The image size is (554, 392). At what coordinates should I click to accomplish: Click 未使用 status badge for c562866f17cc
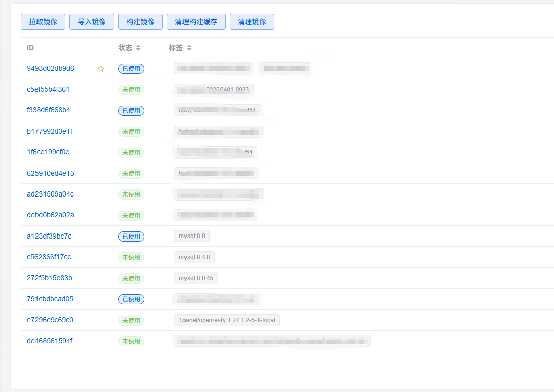click(131, 257)
